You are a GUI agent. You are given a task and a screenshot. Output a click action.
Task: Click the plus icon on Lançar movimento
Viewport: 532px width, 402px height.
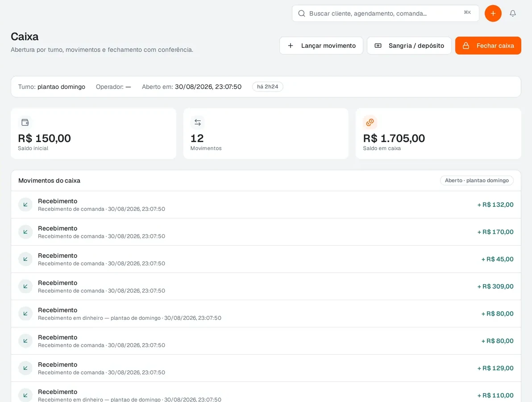point(291,46)
